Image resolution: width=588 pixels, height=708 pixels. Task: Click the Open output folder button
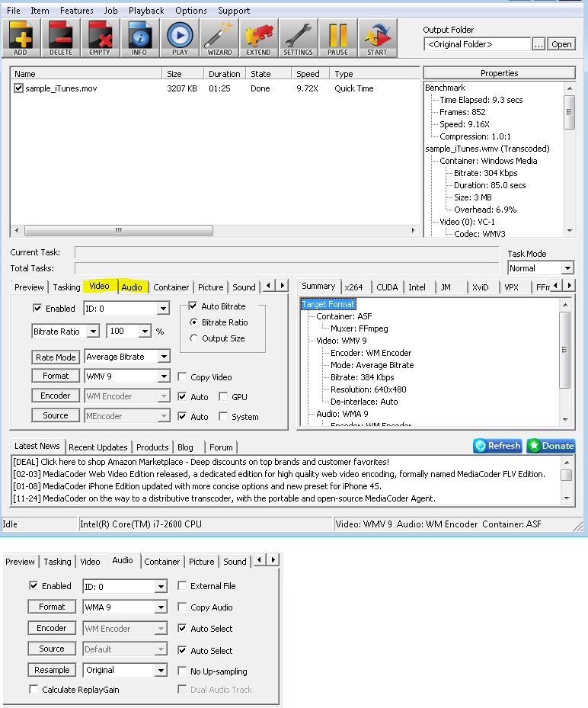click(x=561, y=44)
